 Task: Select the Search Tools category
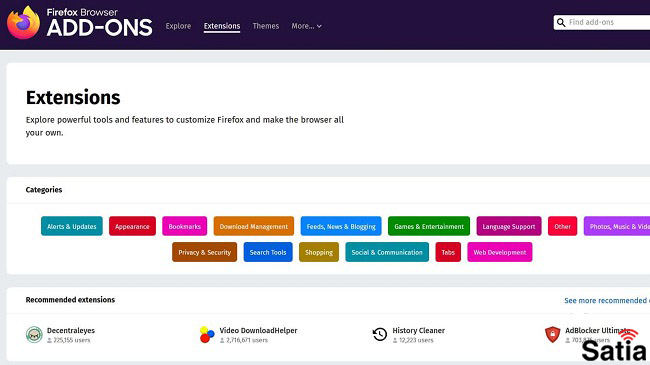268,252
